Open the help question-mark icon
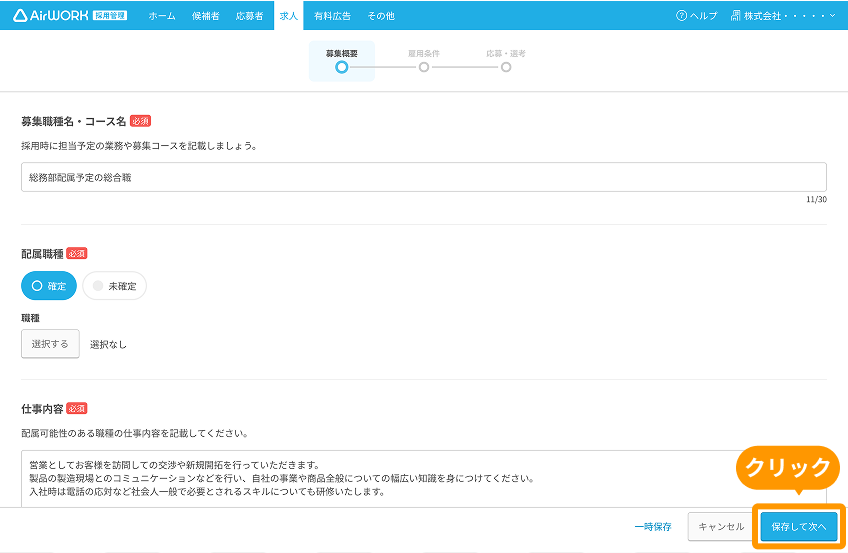Viewport: 848px width, 553px height. click(x=681, y=16)
